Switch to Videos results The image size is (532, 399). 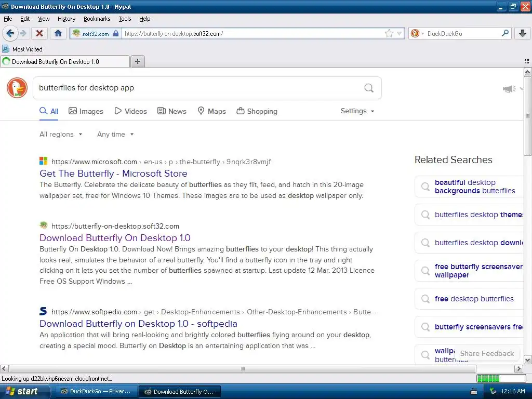130,111
